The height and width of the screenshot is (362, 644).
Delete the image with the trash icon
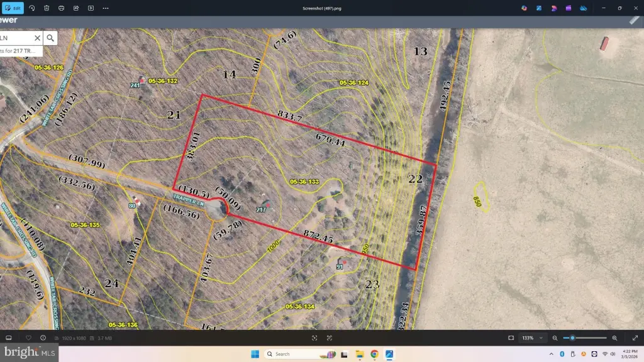[47, 8]
